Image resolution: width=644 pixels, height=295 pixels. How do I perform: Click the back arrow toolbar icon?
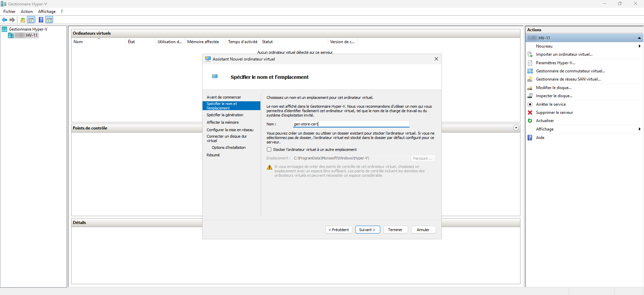(x=4, y=20)
